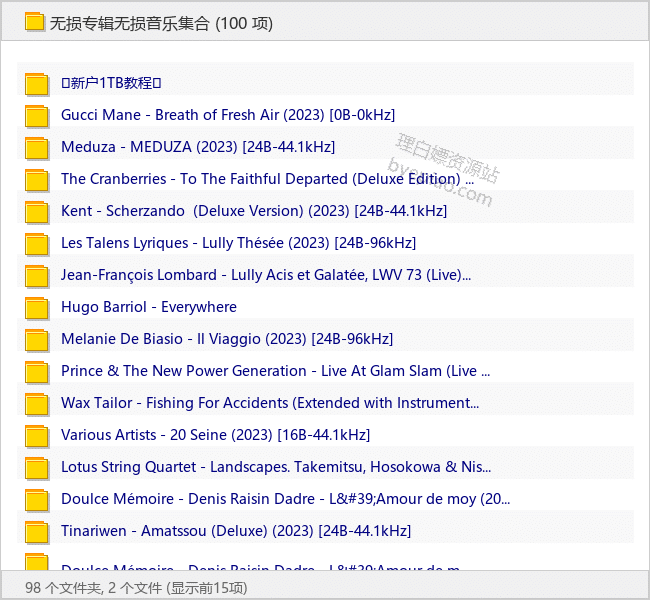650x600 pixels.
Task: Click the folder icon for Gucci Mane album
Action: point(37,116)
